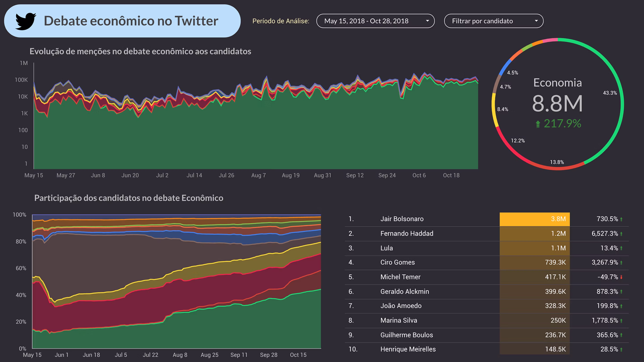
Task: Click the green up arrow next to 28.5%
Action: tap(621, 349)
